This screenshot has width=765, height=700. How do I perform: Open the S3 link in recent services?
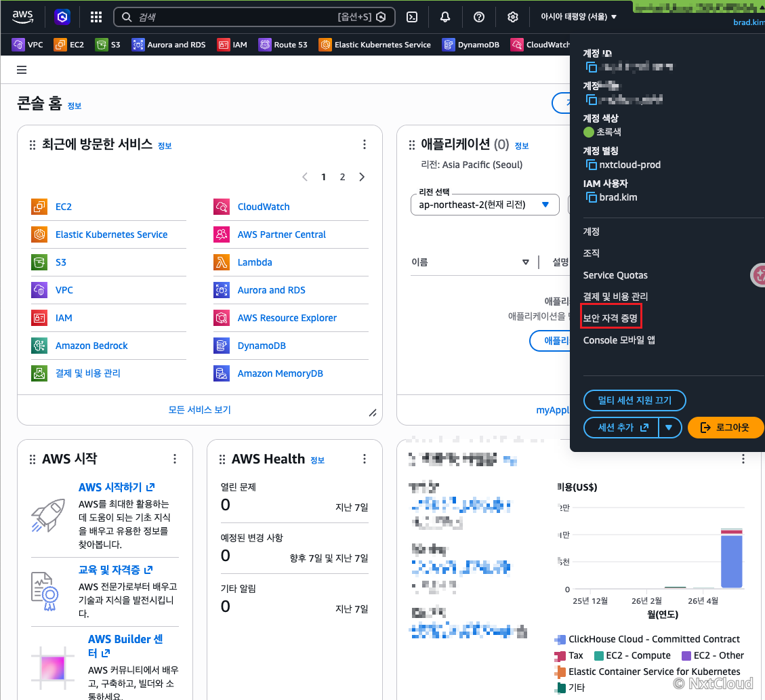(x=60, y=262)
